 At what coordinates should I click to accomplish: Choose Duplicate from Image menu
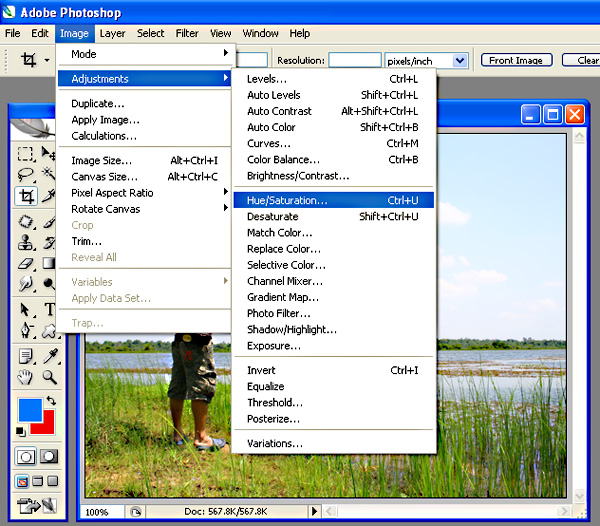point(144,104)
